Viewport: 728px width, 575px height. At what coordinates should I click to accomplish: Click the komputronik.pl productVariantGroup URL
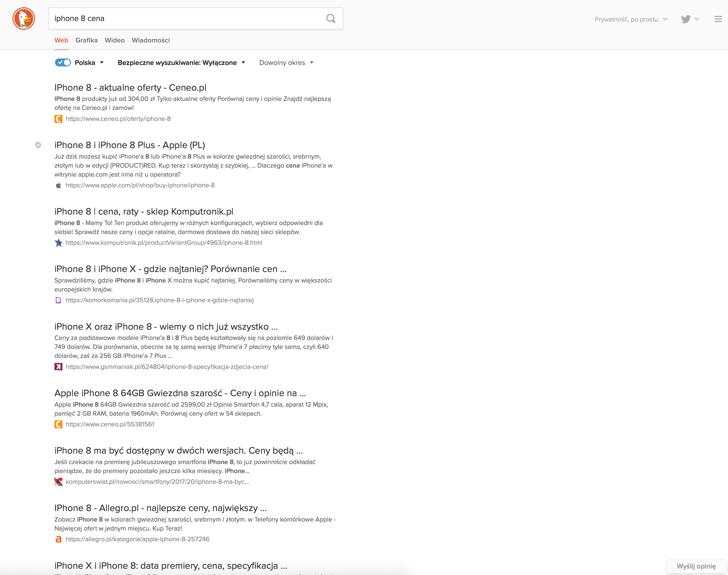164,243
